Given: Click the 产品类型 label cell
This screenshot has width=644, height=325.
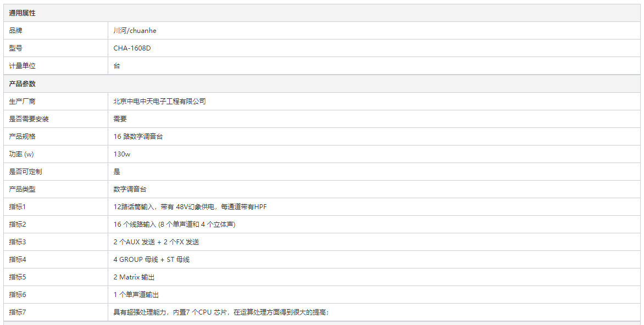Looking at the screenshot, I should click(56, 189).
